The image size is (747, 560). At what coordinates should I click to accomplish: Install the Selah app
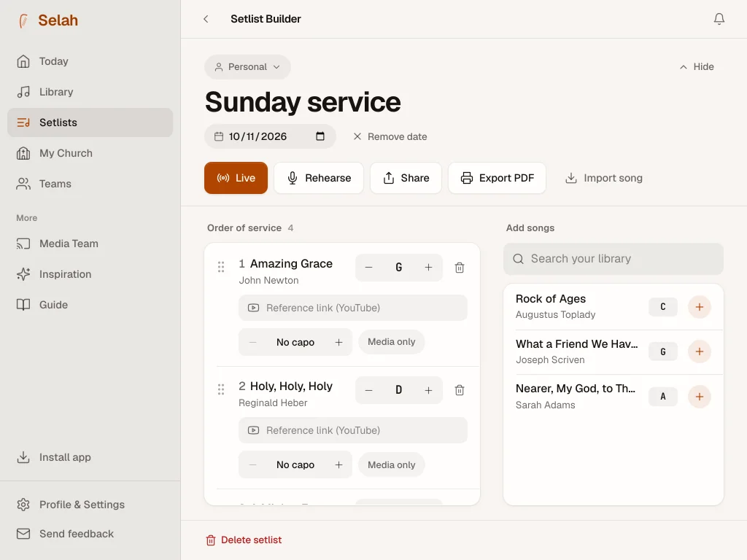[90, 457]
